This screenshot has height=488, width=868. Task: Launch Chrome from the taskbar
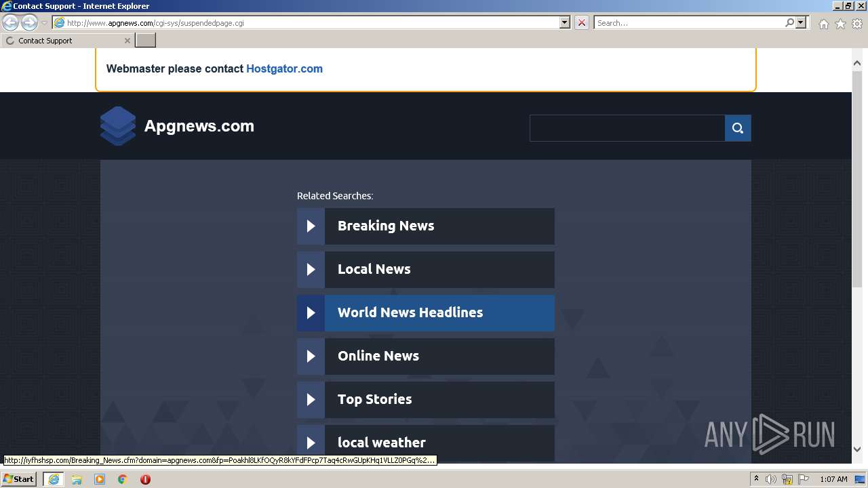tap(123, 479)
